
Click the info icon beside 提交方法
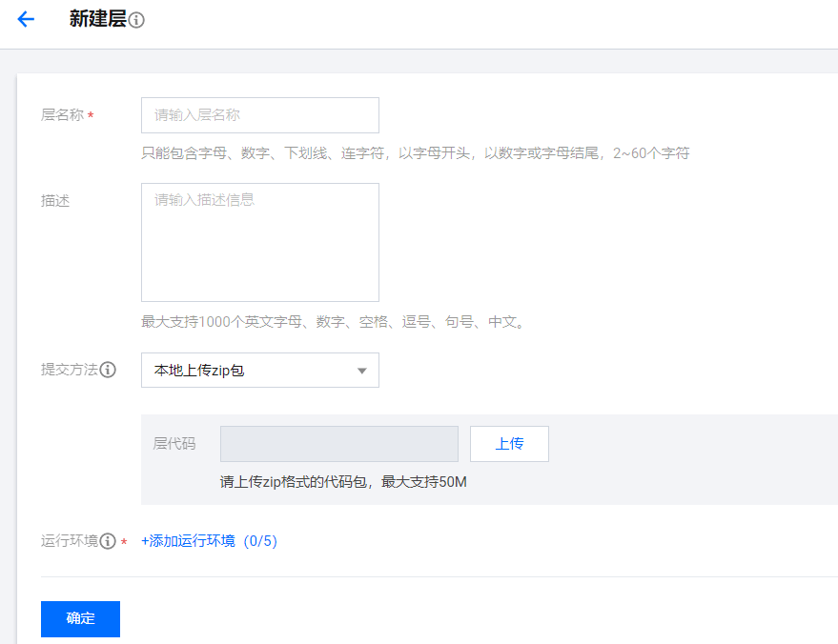pos(108,370)
